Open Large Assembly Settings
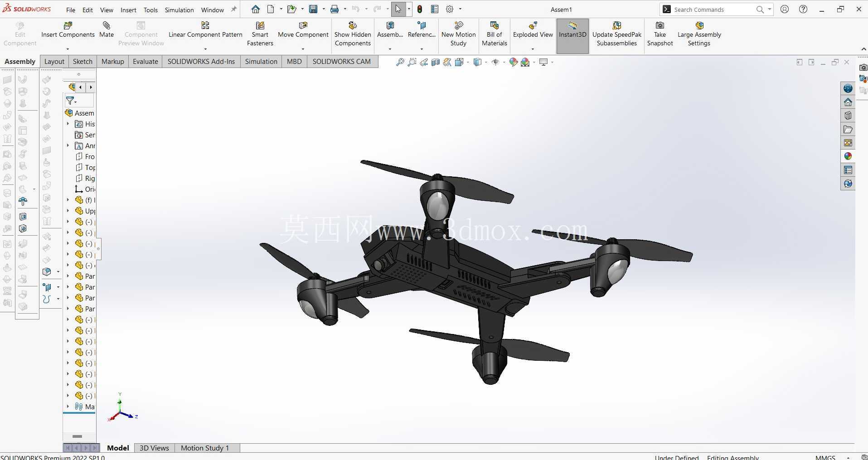 pos(699,34)
